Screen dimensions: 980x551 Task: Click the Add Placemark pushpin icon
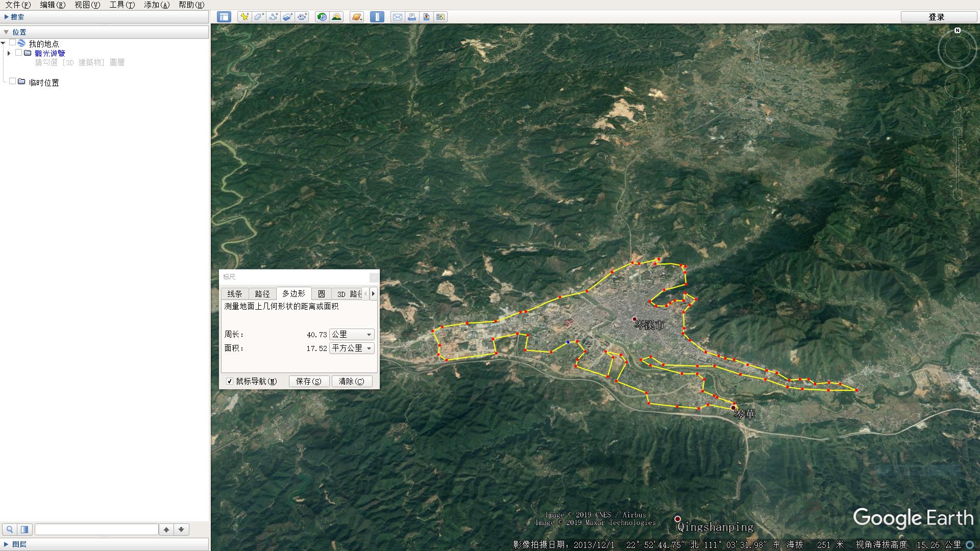(244, 17)
